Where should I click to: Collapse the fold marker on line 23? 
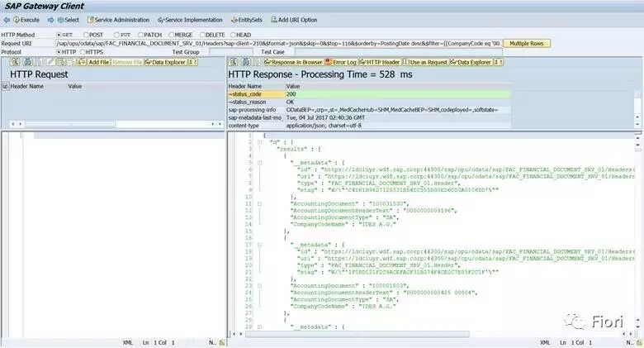259,286
